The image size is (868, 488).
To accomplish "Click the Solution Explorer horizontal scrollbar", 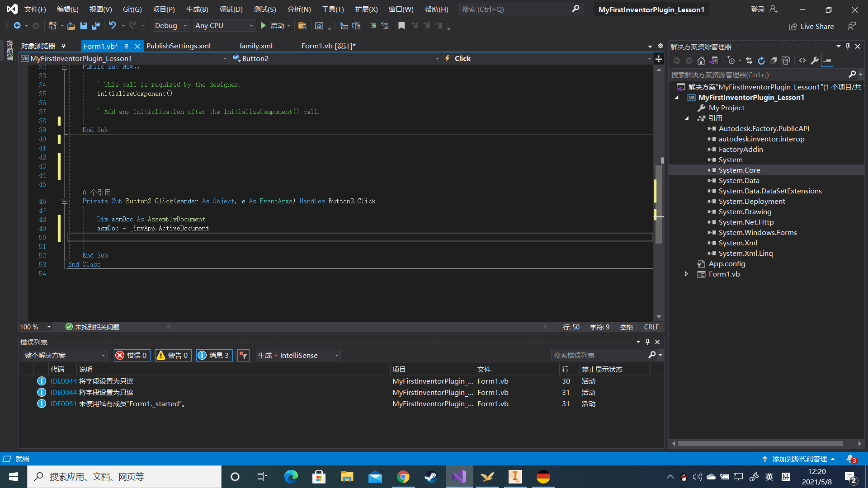I will 760,444.
